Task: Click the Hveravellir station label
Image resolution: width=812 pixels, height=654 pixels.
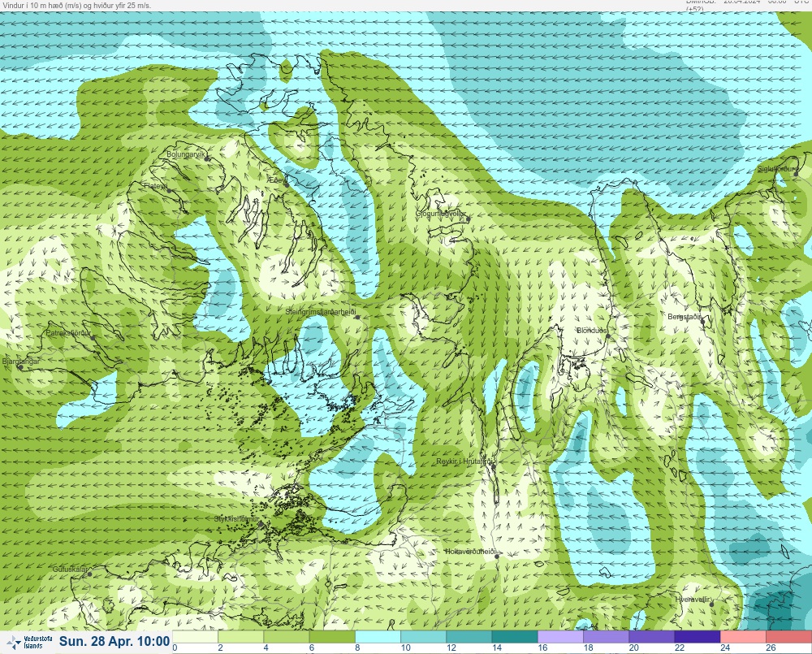Action: tap(692, 600)
